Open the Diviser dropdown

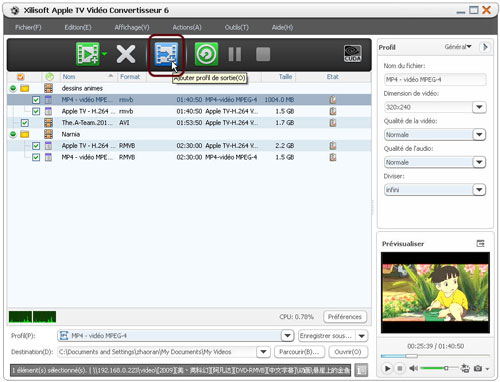click(479, 190)
